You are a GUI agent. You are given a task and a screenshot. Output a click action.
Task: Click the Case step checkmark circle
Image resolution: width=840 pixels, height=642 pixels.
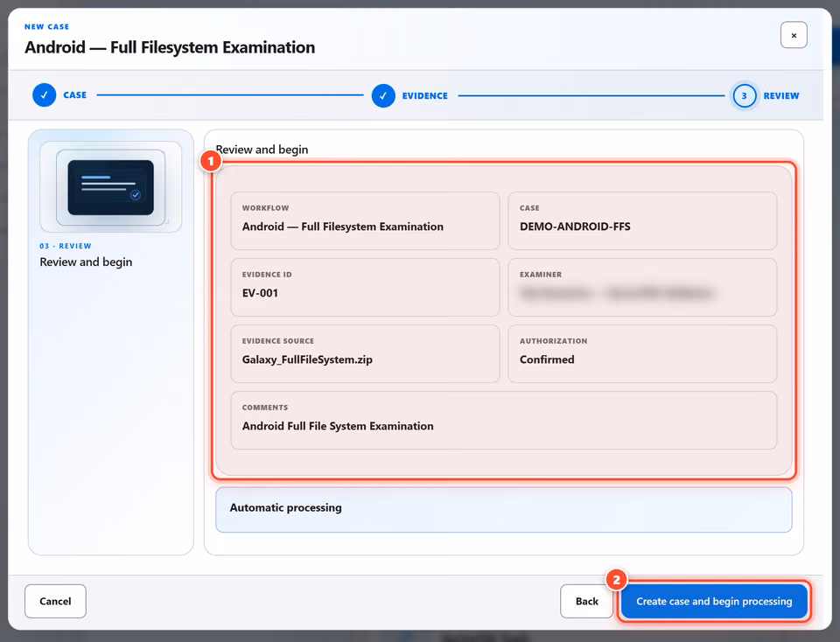coord(44,95)
